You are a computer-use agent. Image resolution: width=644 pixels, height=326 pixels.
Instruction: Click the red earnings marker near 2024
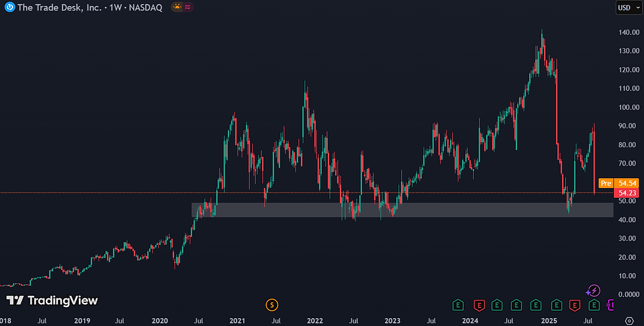tap(479, 305)
